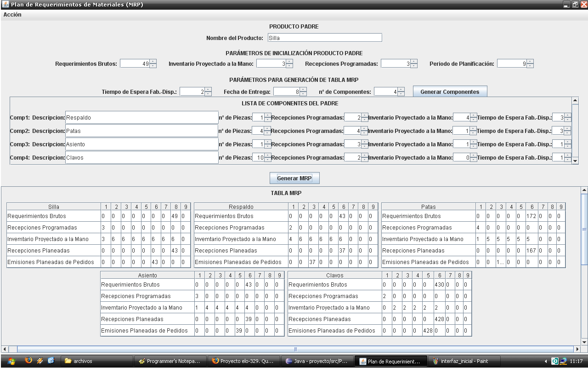This screenshot has height=368, width=588.
Task: Increase Requerimientos Brutos with its up arrow
Action: pos(152,62)
